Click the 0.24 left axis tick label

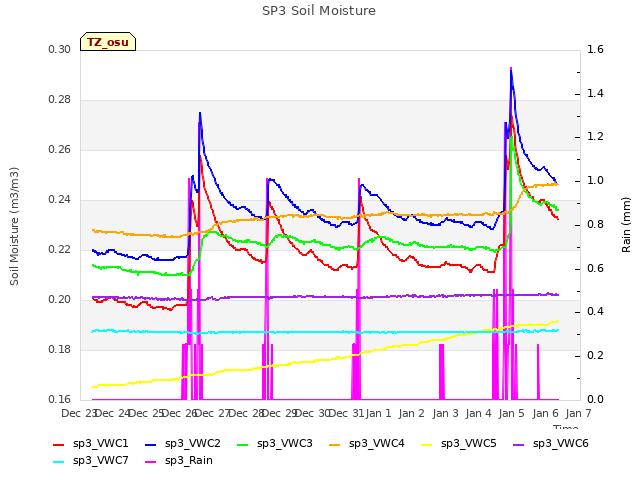pos(60,200)
